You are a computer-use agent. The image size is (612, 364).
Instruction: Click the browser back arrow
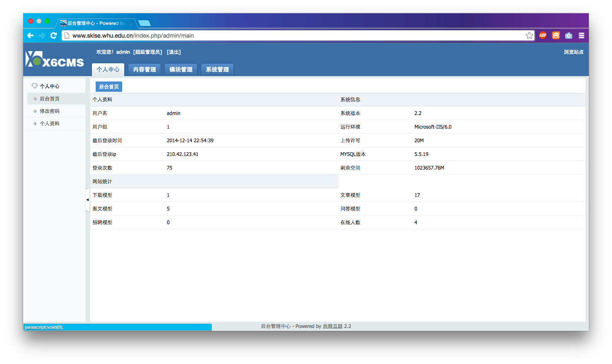point(30,36)
